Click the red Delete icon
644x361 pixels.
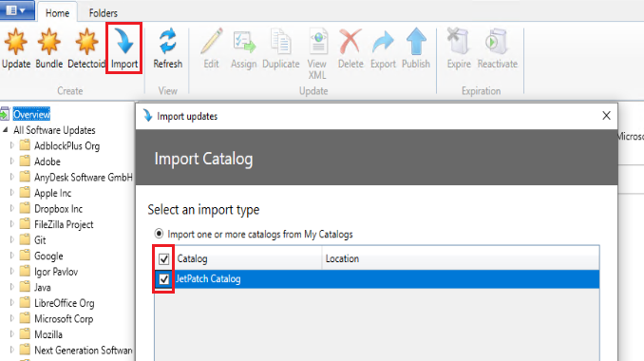[x=350, y=41]
